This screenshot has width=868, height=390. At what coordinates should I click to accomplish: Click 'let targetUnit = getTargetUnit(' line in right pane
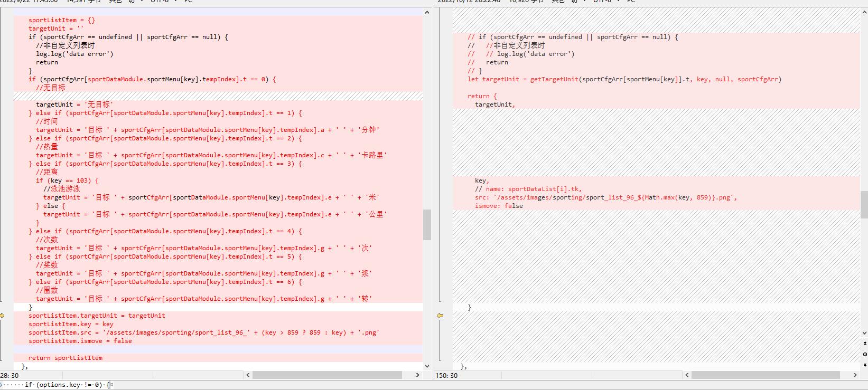624,79
